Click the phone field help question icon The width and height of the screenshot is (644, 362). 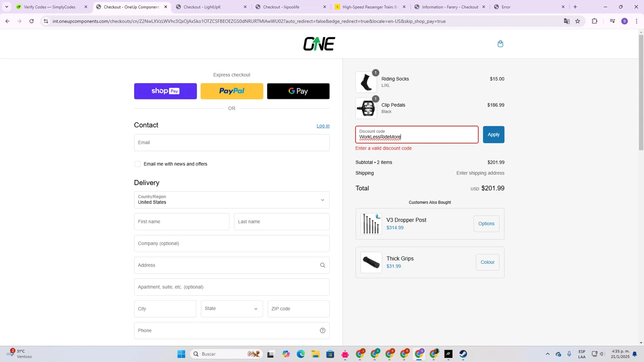pos(322,331)
